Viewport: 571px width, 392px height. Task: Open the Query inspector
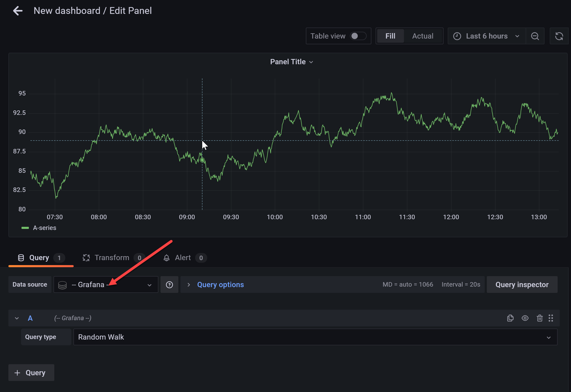pyautogui.click(x=522, y=284)
